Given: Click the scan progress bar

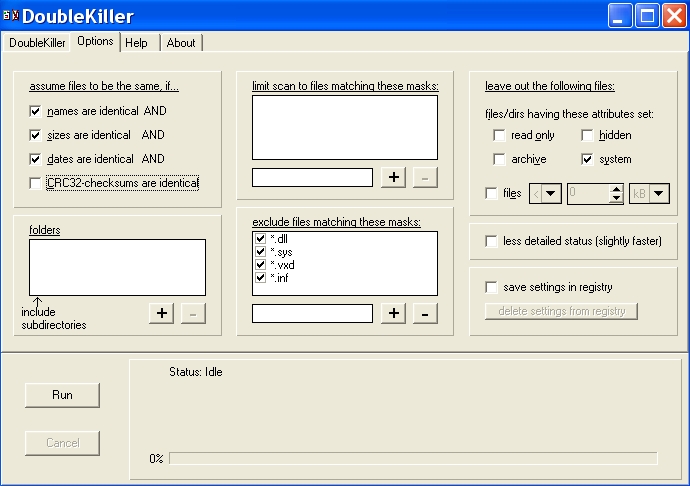Looking at the screenshot, I should tap(413, 458).
